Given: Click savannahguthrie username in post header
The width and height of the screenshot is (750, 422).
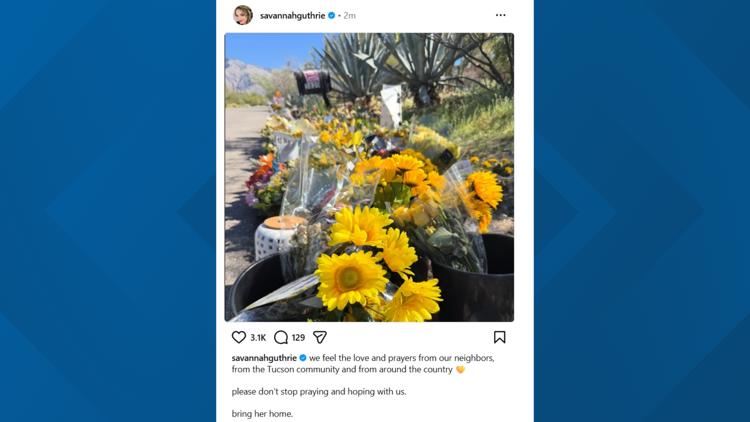Looking at the screenshot, I should pos(292,16).
